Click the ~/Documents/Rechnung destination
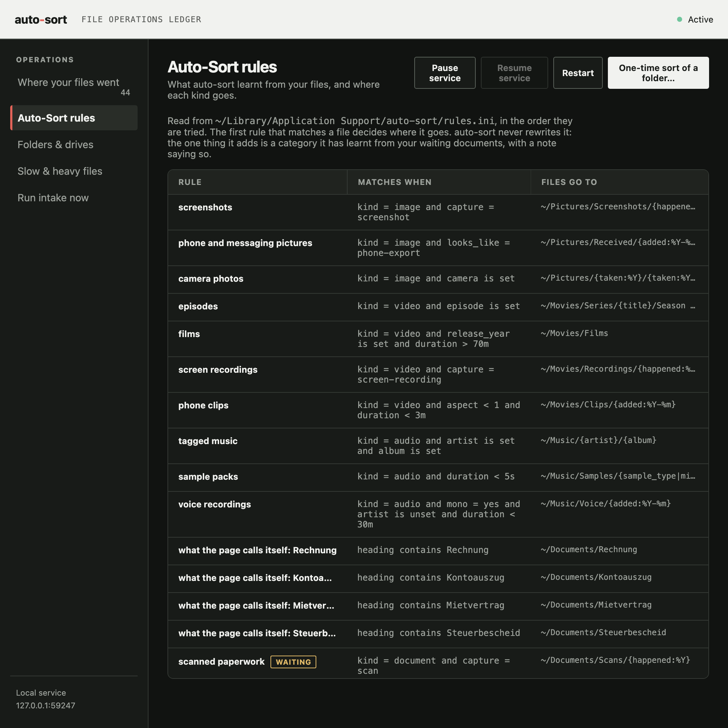 pyautogui.click(x=589, y=550)
